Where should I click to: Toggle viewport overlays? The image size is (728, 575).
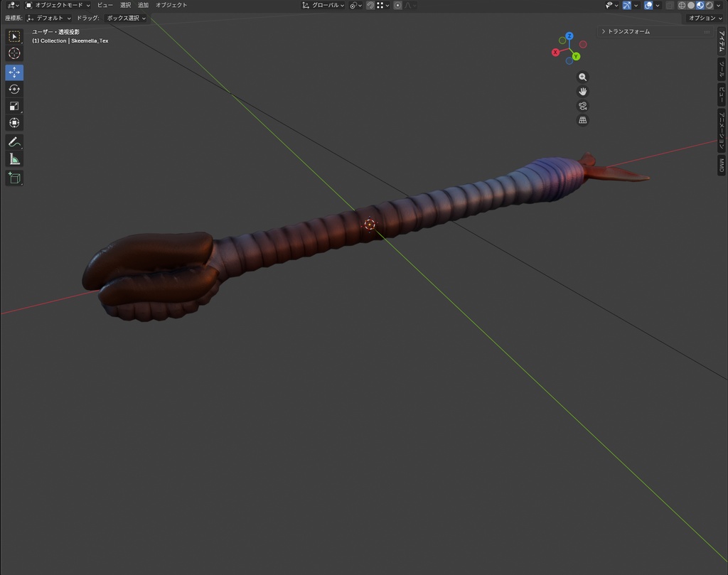648,5
